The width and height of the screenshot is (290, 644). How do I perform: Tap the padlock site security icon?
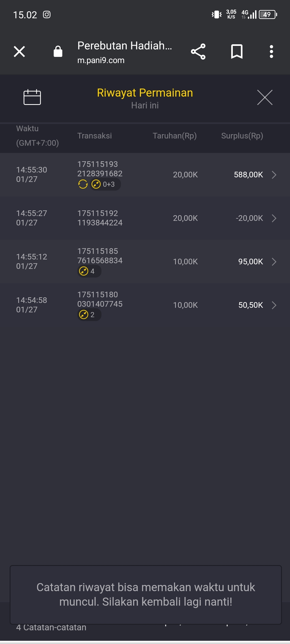58,52
